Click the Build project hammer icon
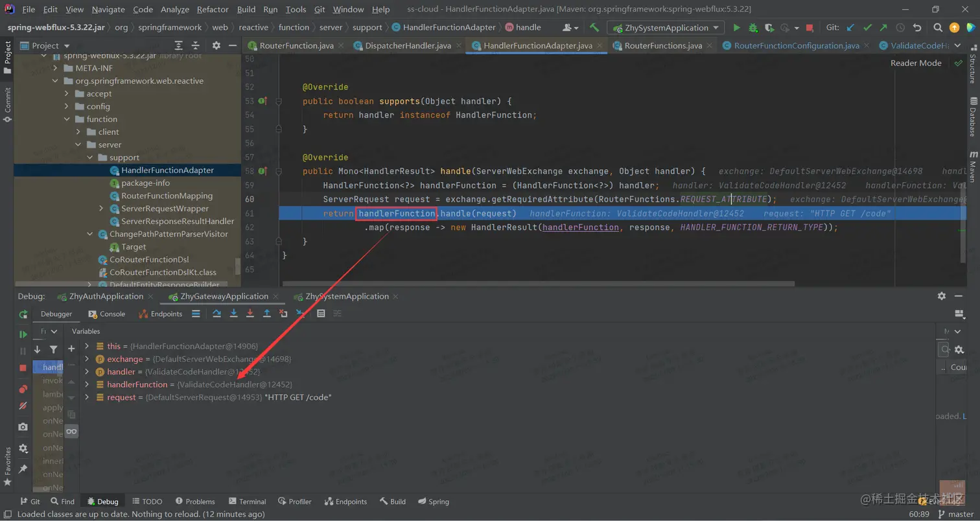 [594, 28]
